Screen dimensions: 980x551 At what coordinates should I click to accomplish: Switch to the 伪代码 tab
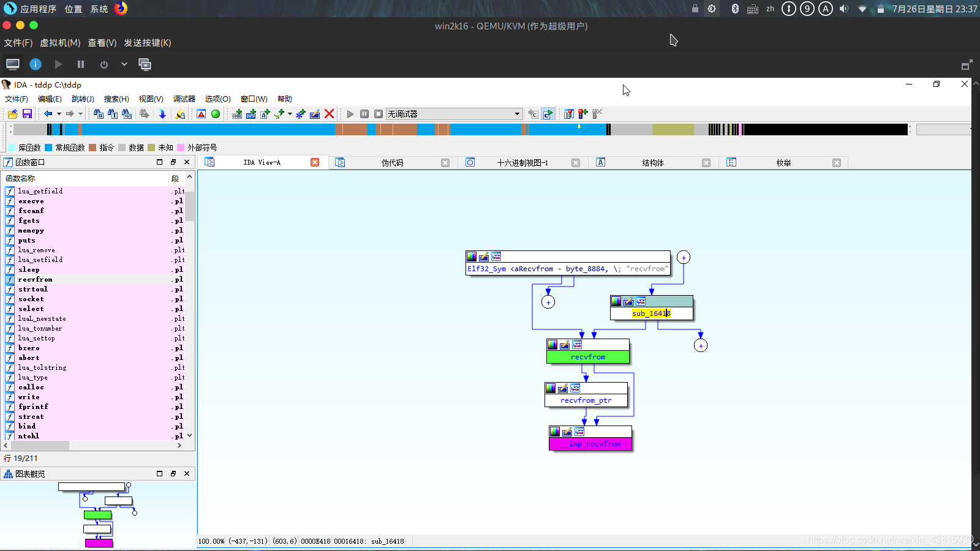pyautogui.click(x=392, y=163)
